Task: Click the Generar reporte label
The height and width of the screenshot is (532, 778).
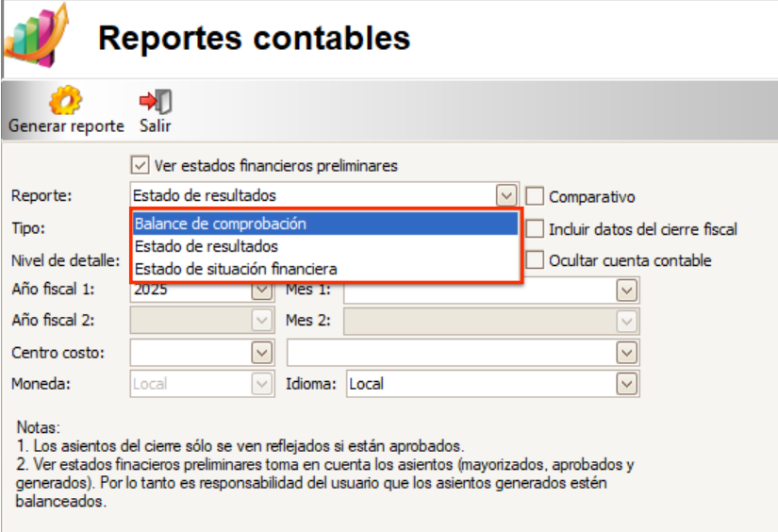Action: tap(66, 126)
